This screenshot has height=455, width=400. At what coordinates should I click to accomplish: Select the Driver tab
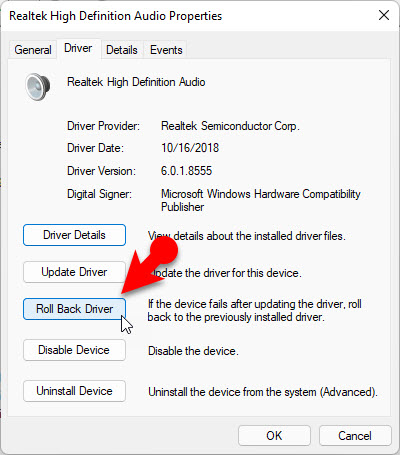78,48
